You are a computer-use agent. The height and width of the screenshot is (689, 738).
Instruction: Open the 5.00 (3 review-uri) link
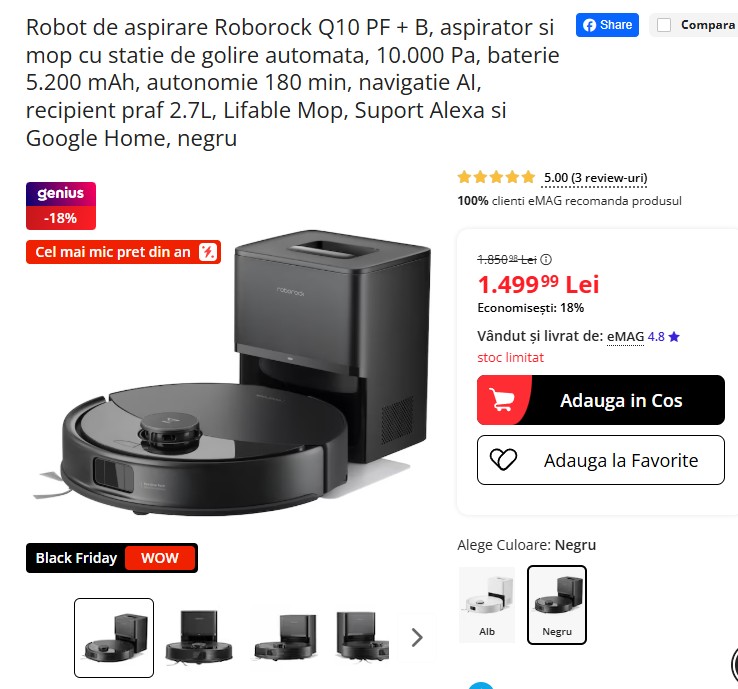(595, 178)
